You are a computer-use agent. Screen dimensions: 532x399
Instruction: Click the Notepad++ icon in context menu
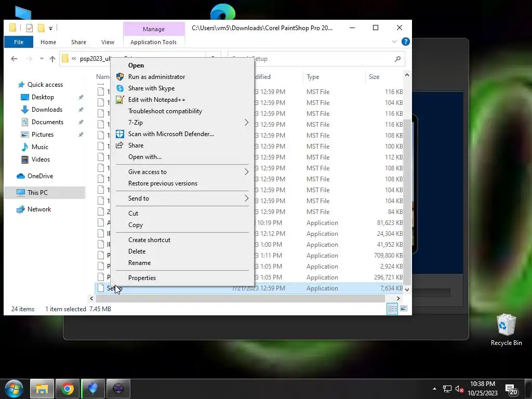pos(120,100)
